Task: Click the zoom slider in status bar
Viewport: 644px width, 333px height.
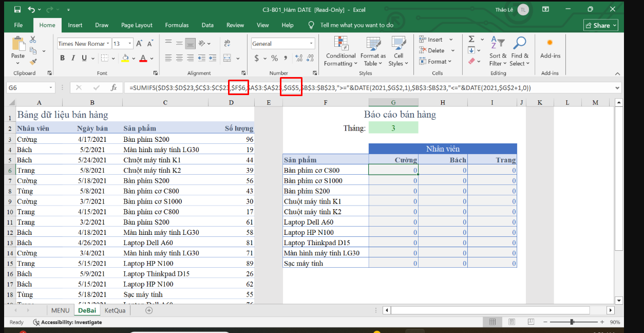Action: pyautogui.click(x=572, y=322)
